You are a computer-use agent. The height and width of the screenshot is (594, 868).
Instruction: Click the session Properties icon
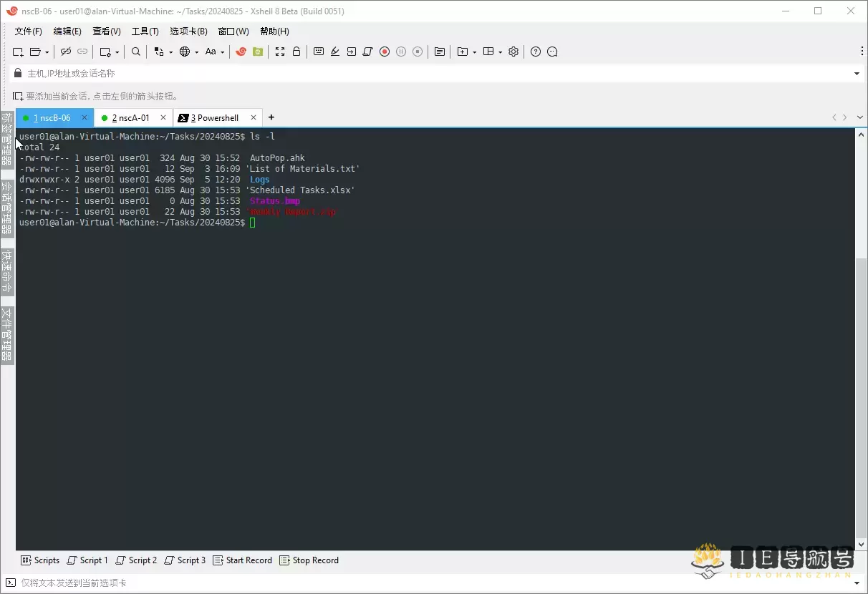(x=105, y=52)
